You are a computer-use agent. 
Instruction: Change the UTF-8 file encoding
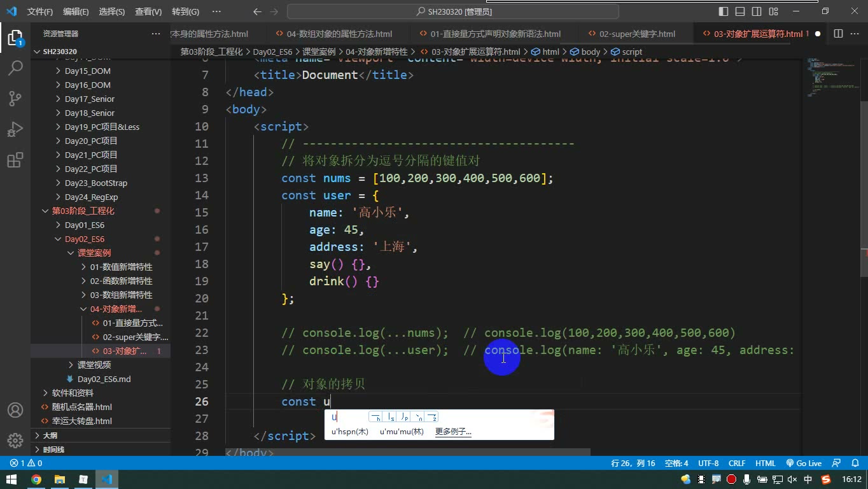[x=708, y=464]
